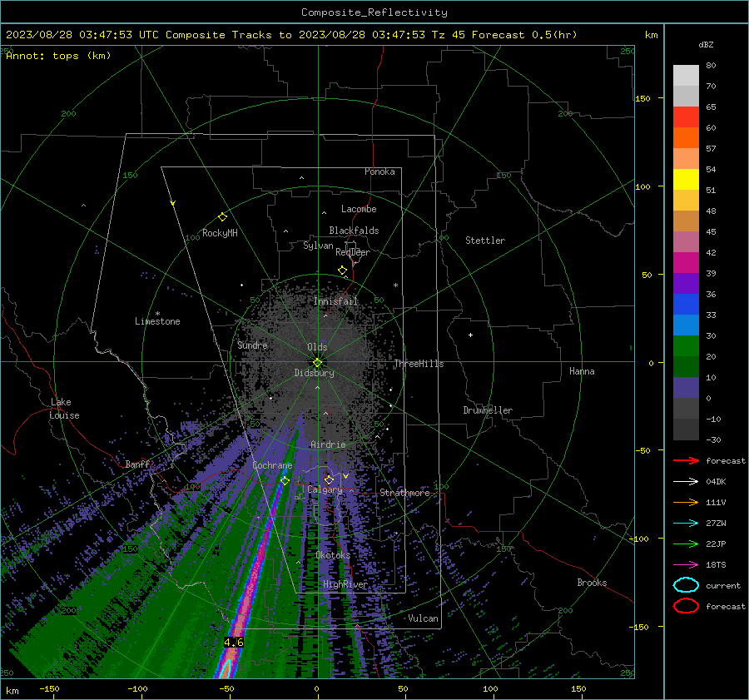Click the 20 dBZ green color swatch

[686, 346]
